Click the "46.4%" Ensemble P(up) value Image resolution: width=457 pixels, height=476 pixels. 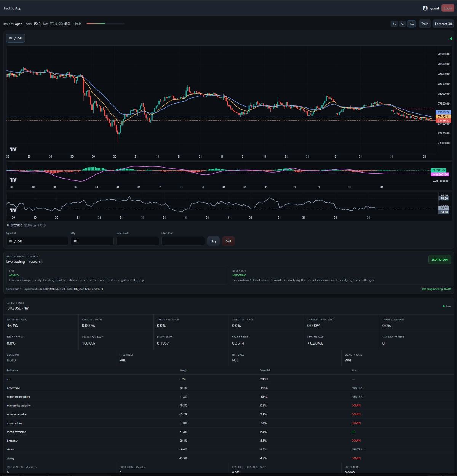pyautogui.click(x=12, y=326)
